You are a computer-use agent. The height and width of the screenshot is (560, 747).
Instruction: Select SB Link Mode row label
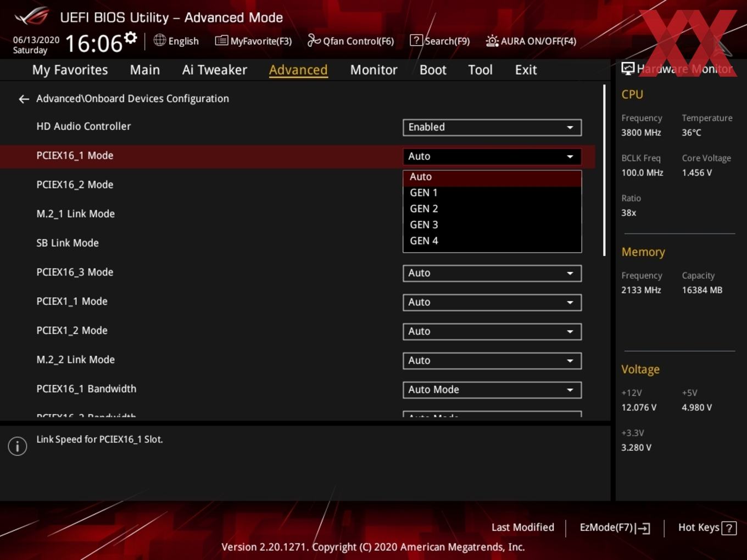point(68,243)
